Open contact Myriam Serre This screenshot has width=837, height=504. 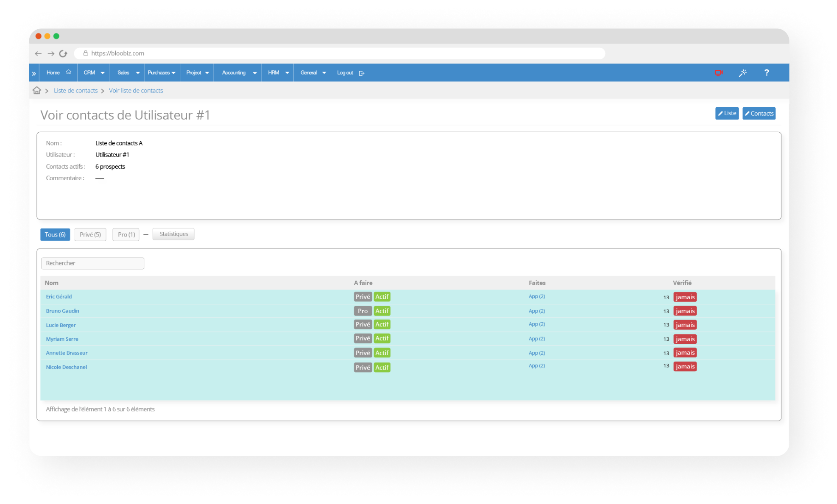[x=62, y=339]
